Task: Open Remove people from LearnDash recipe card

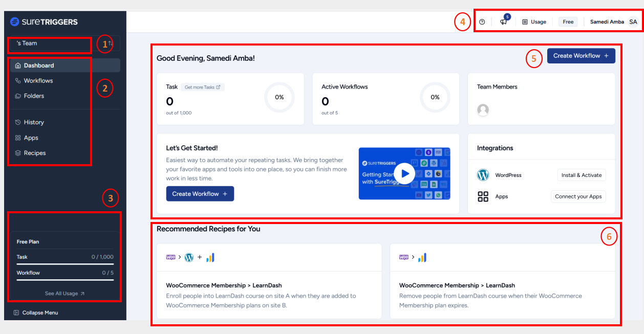Action: [502, 281]
